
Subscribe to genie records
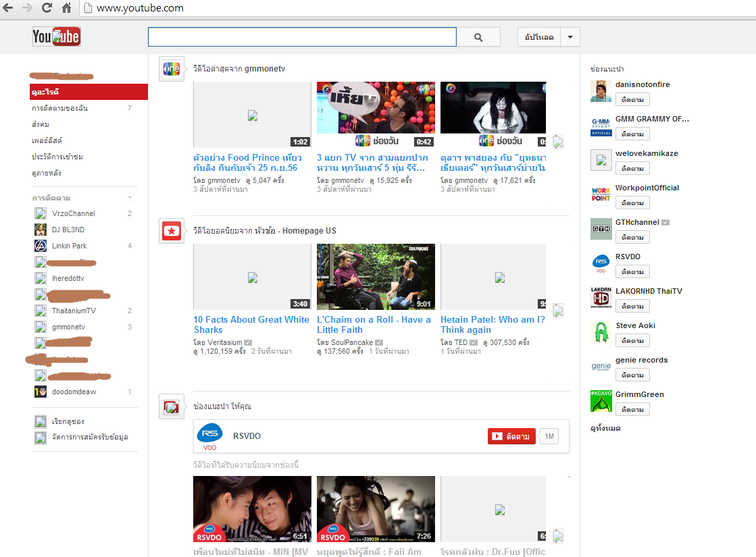[x=632, y=375]
